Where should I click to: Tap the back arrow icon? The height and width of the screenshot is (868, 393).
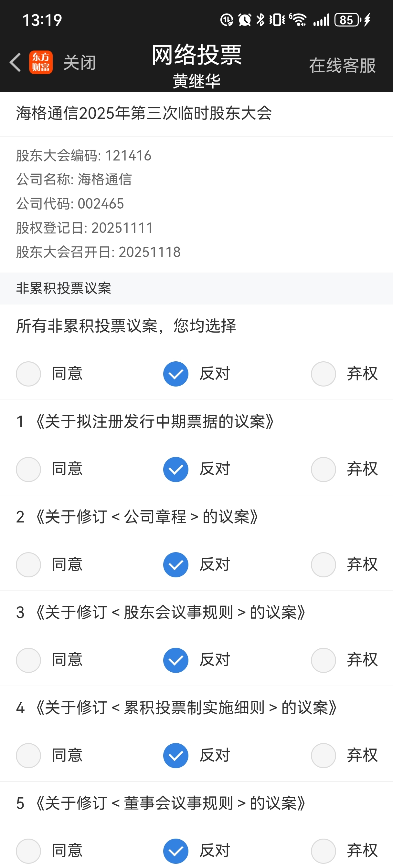pos(16,62)
